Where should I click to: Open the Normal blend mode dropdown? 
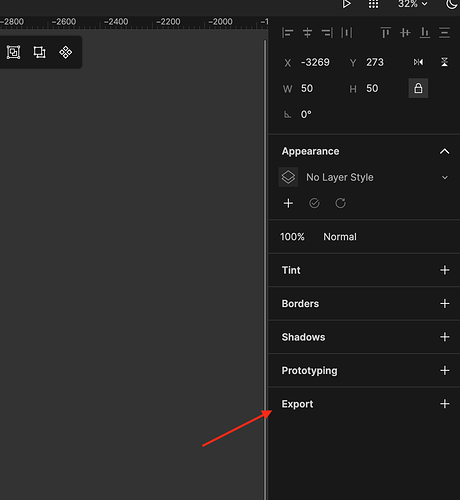pos(340,237)
